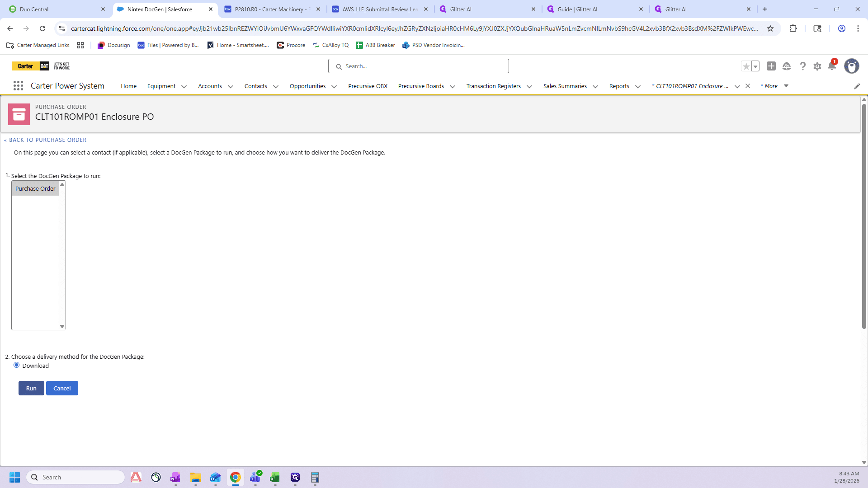868x488 pixels.
Task: Expand the Opportunities tab dropdown chevron
Action: (334, 86)
